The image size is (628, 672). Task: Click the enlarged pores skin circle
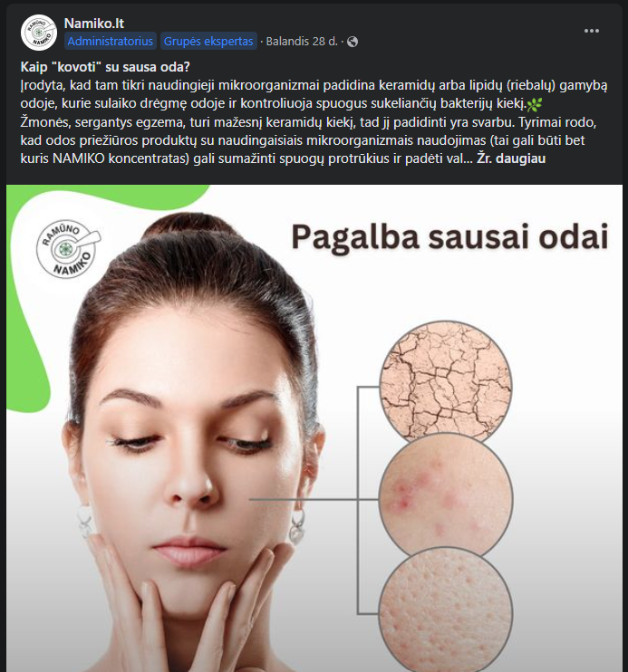coord(446,610)
